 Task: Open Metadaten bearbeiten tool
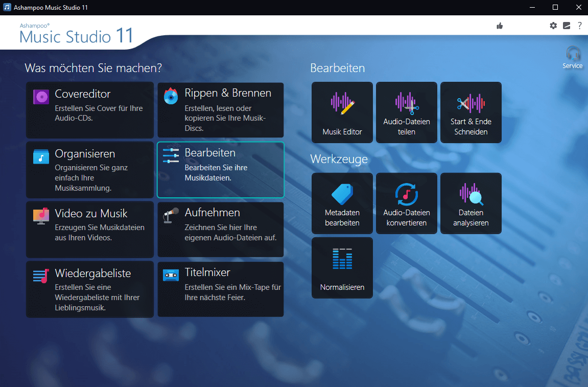(x=342, y=203)
